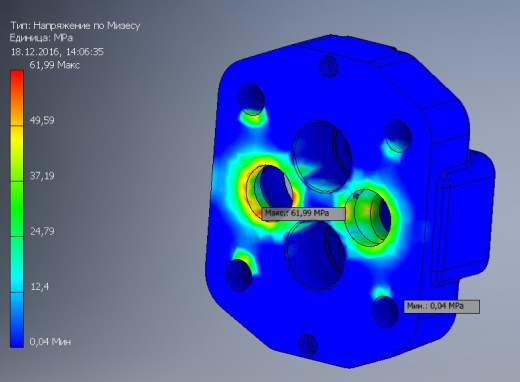The image size is (520, 382).
Task: Select the '12,4' legend value
Action: pyautogui.click(x=39, y=286)
